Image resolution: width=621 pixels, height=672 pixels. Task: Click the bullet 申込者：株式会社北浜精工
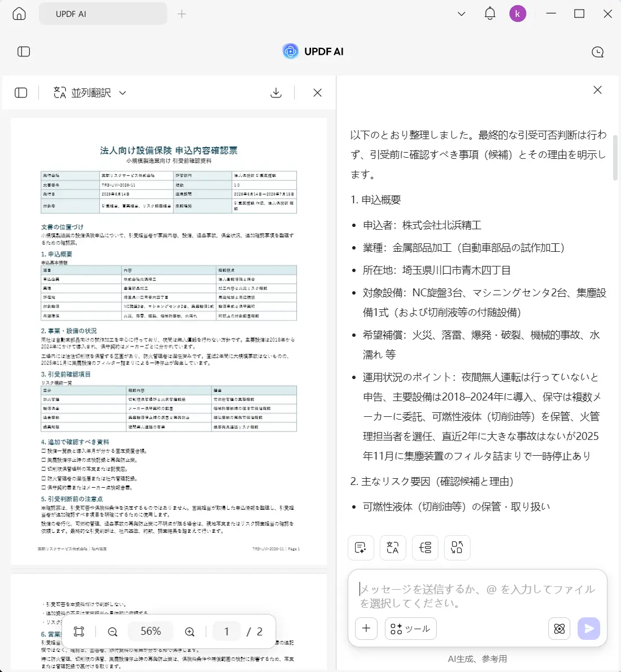[422, 225]
